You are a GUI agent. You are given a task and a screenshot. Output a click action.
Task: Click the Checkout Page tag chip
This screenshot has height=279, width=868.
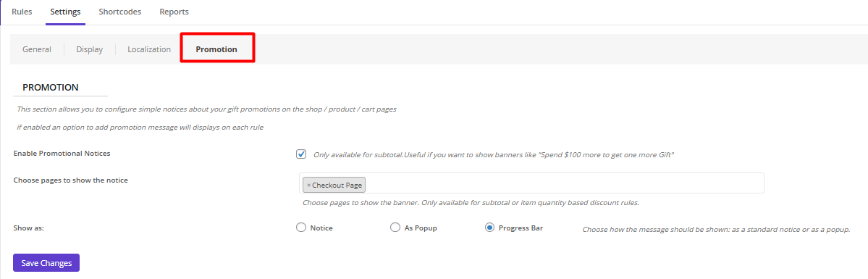tap(334, 185)
